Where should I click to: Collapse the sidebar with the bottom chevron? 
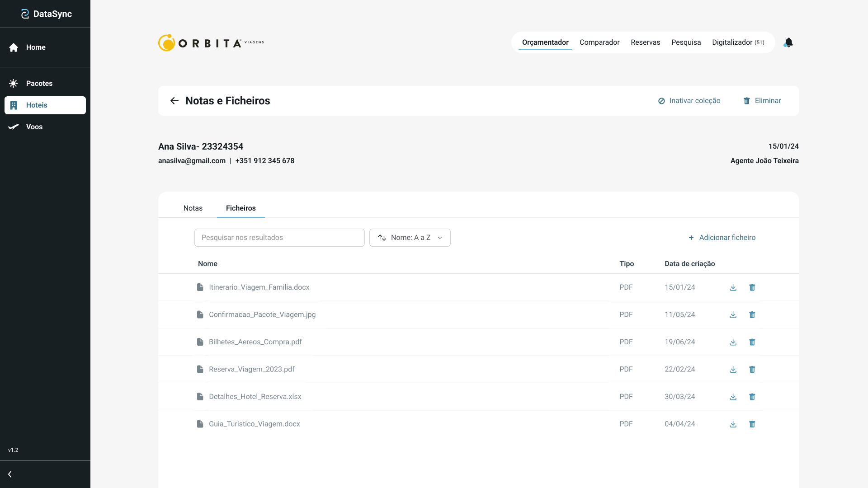10,474
